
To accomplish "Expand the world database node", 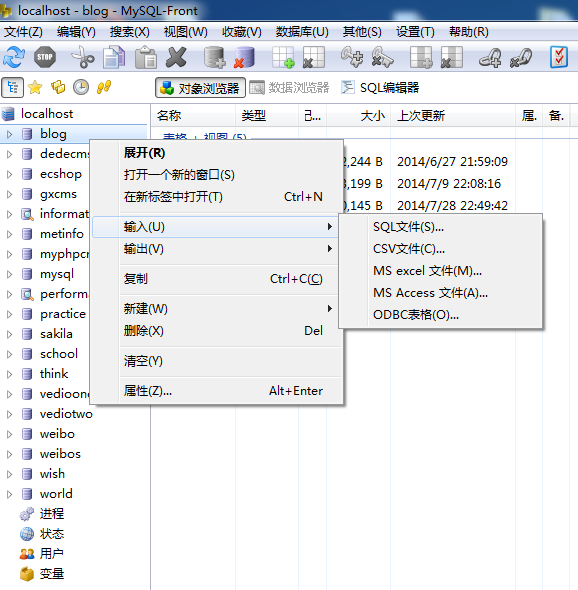I will point(9,494).
